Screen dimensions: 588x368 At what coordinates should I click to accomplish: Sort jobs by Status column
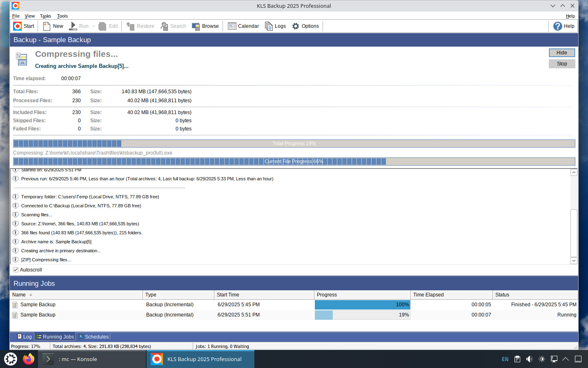click(535, 295)
